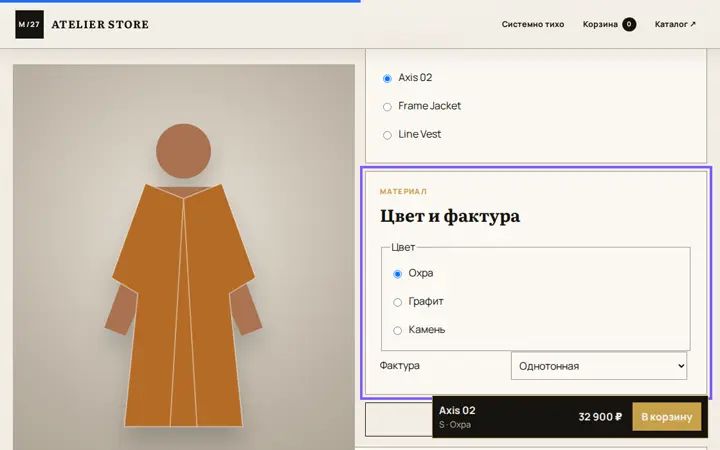The image size is (720, 450).
Task: Click the Axis 02 title in sticky bar
Action: [457, 411]
